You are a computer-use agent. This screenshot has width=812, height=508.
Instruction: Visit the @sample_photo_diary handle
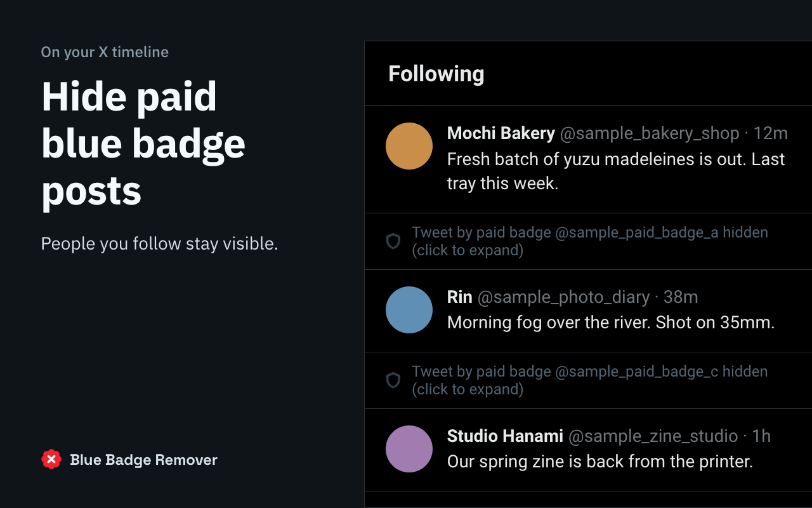click(563, 297)
